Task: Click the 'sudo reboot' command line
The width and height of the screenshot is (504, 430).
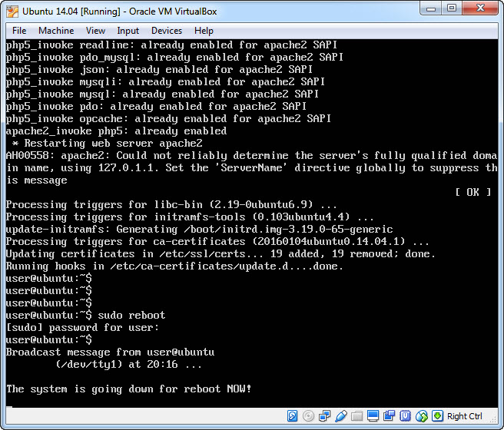Action: (85, 316)
